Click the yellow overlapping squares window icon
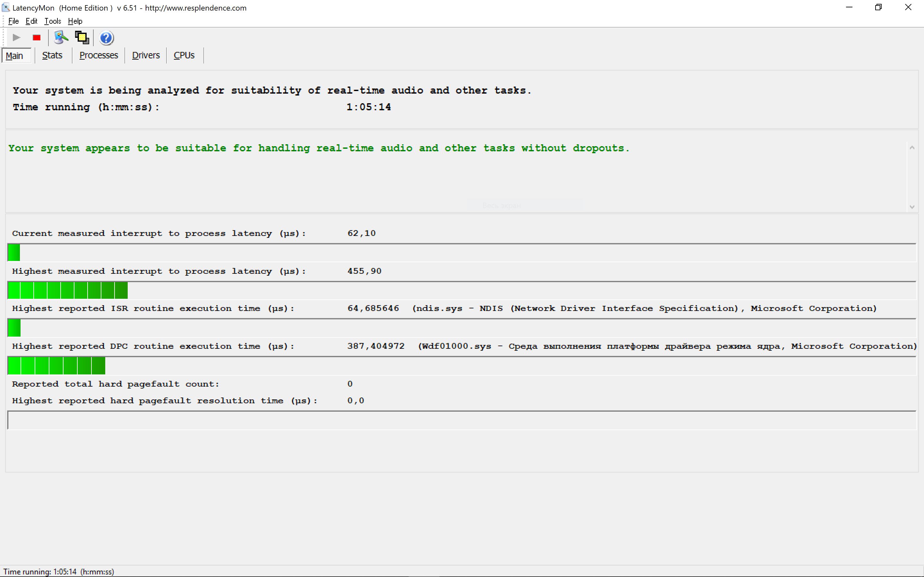 (82, 38)
